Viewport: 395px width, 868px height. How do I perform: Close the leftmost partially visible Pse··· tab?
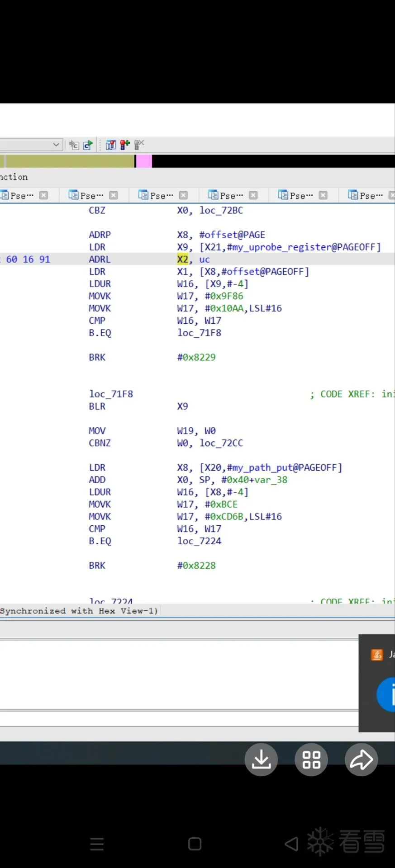pyautogui.click(x=43, y=195)
